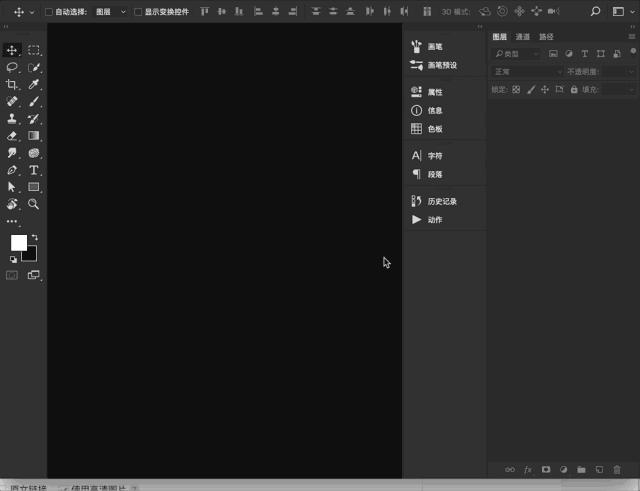
Task: Select the Healing Brush tool
Action: pos(11,101)
